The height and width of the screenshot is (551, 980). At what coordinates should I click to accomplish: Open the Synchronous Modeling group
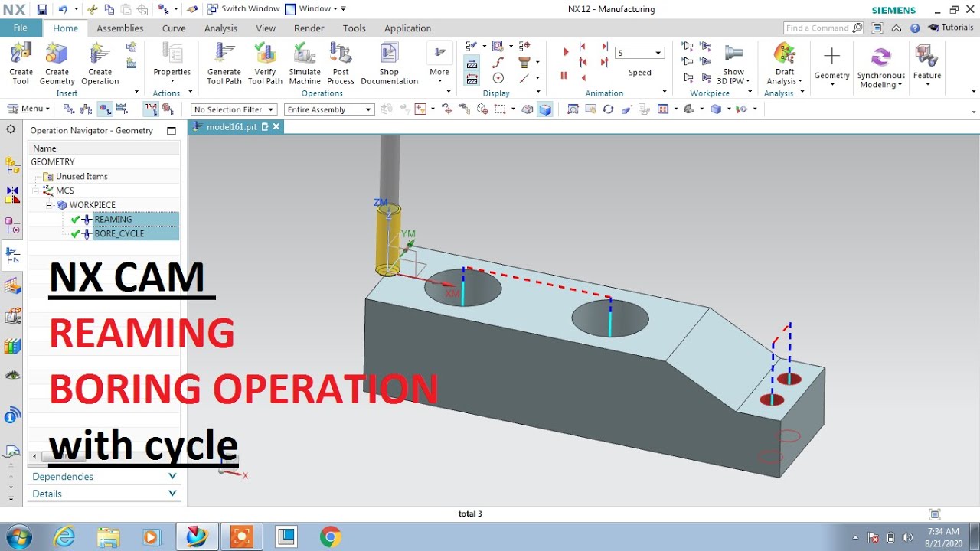click(x=881, y=67)
